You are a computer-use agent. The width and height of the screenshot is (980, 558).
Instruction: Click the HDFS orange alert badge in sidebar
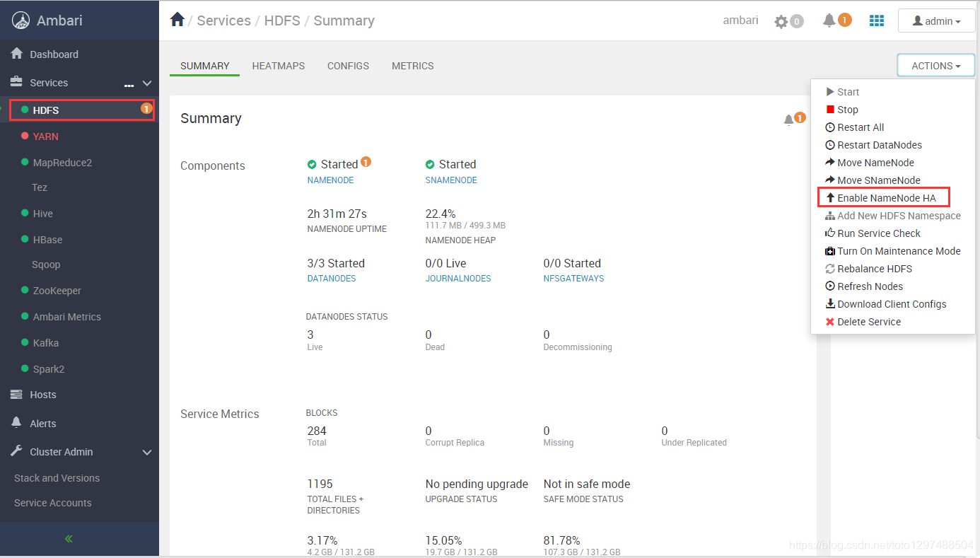[x=146, y=109]
